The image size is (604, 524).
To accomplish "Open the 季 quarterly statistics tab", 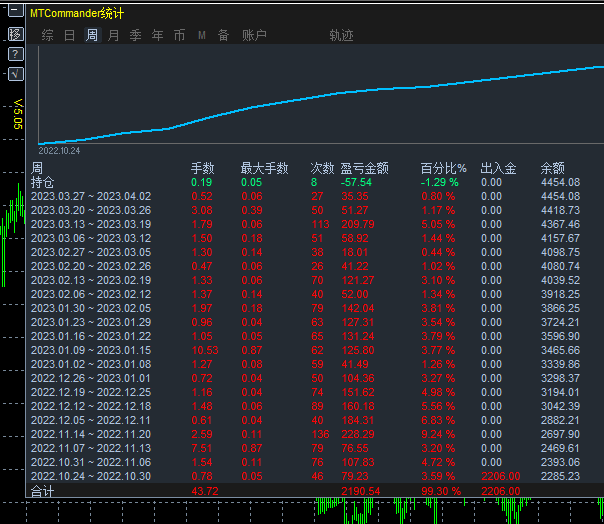I will [x=135, y=35].
